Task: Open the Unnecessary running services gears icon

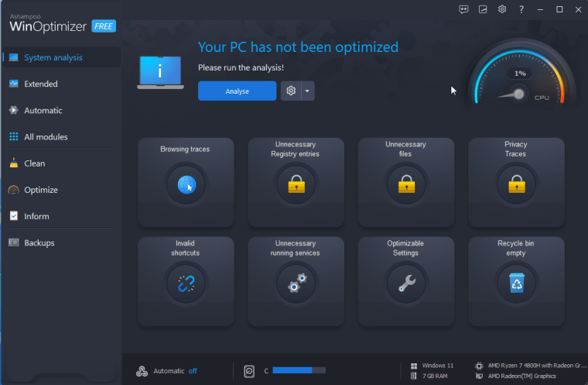Action: [297, 284]
